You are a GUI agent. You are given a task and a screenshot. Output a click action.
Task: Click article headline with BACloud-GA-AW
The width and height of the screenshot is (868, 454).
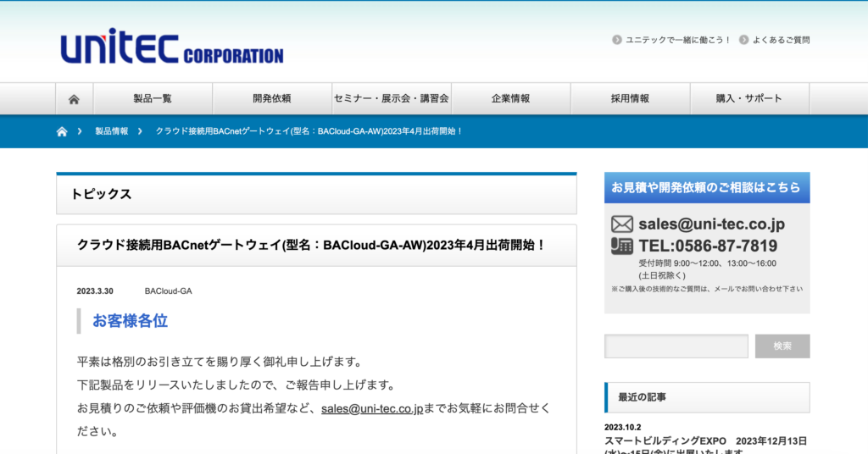(x=311, y=245)
